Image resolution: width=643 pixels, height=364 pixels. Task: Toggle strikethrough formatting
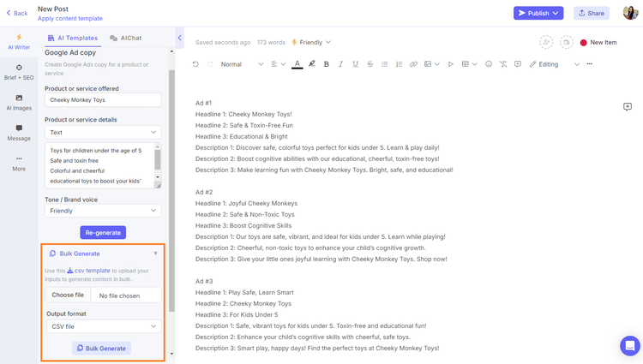point(370,64)
